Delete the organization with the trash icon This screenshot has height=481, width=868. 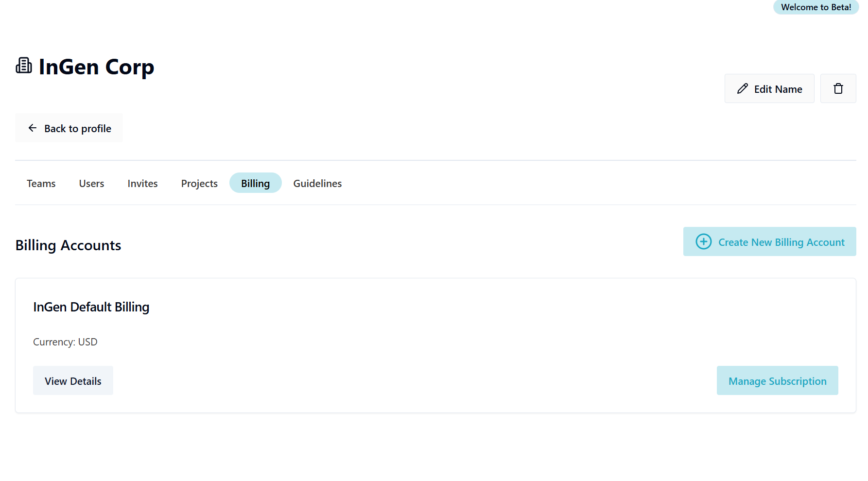tap(838, 89)
